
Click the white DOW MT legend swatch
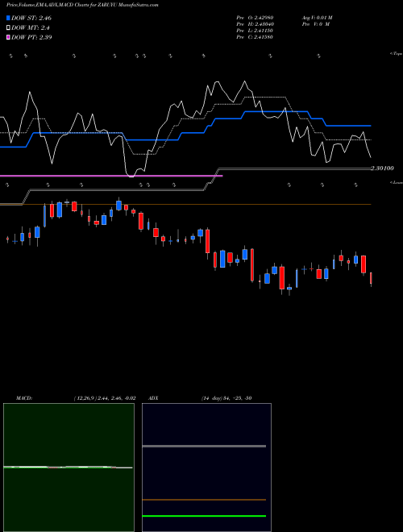point(8,28)
